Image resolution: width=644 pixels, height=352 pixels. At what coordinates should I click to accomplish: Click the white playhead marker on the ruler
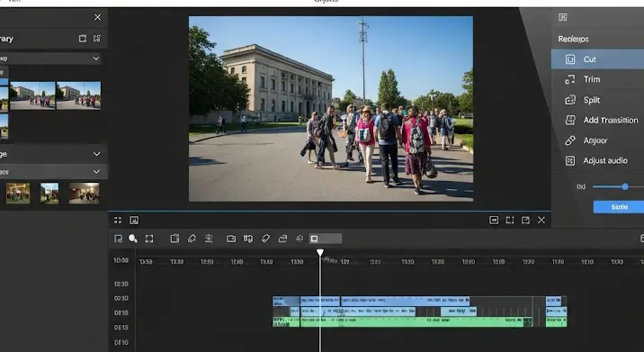320,252
